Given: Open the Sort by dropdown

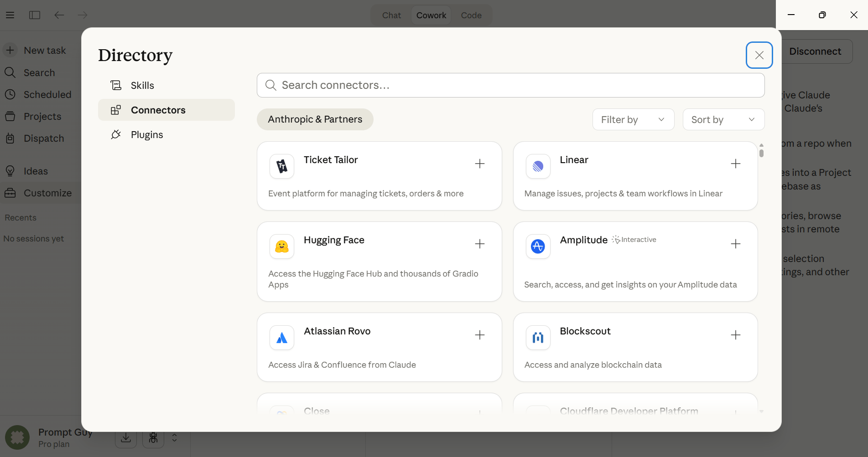Looking at the screenshot, I should point(723,119).
